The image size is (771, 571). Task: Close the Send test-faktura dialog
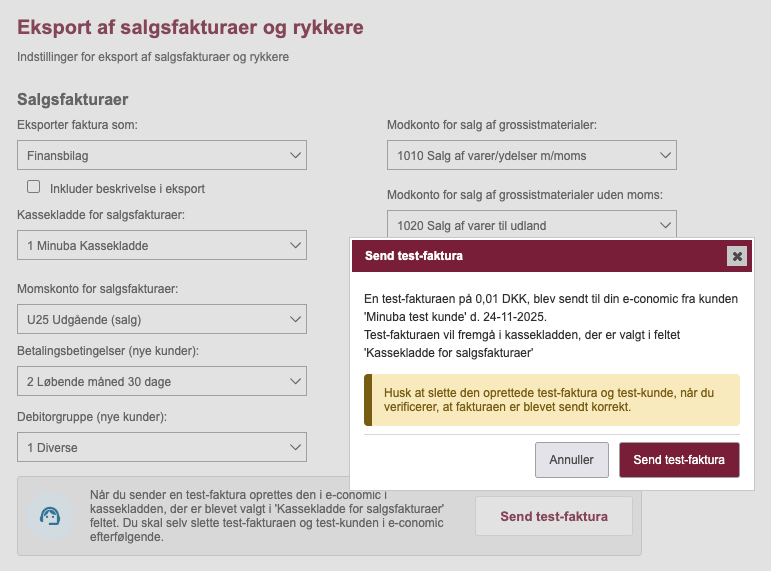pos(738,256)
